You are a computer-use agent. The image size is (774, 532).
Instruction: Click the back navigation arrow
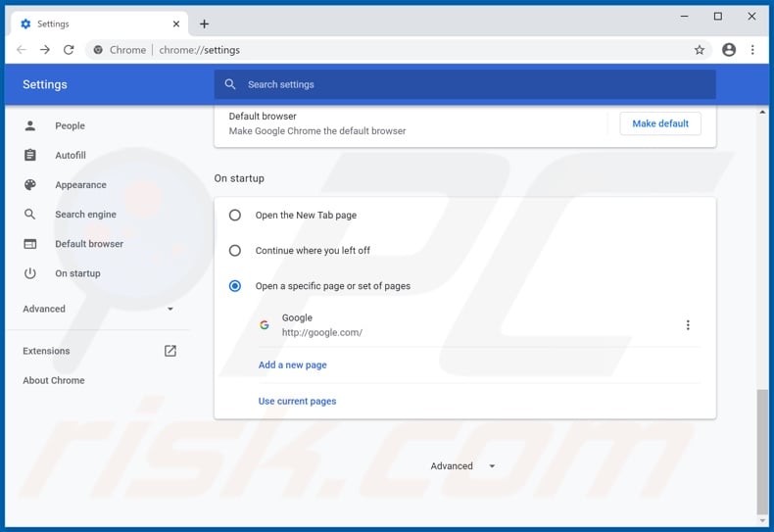tap(22, 49)
